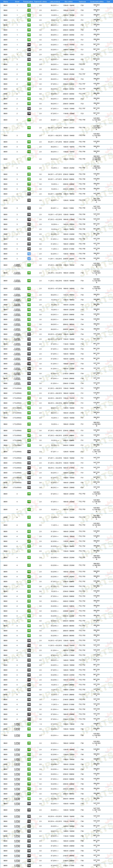
Task: Click petrol icon in model 3 09.2014 185kW/252KM row
Action: coord(29,159)
